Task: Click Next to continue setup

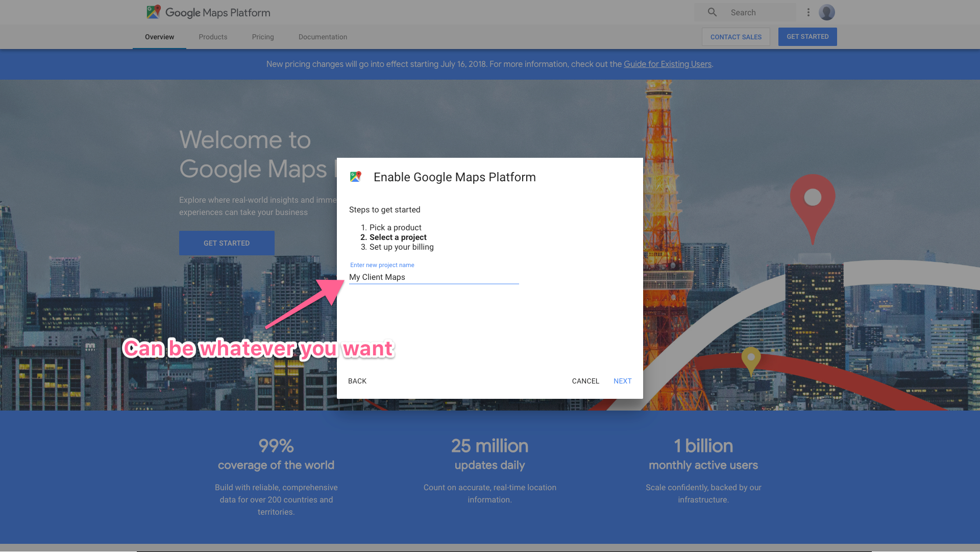Action: [x=622, y=381]
